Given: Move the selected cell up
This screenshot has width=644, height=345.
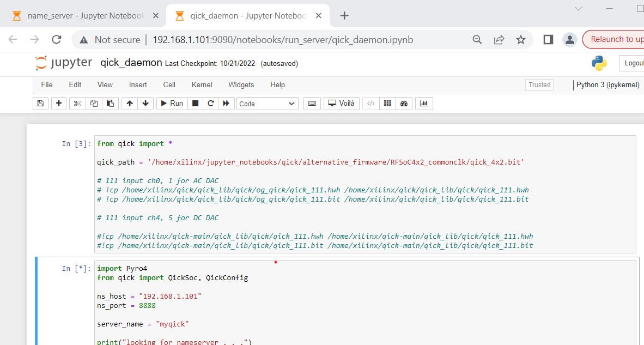Looking at the screenshot, I should click(x=130, y=104).
